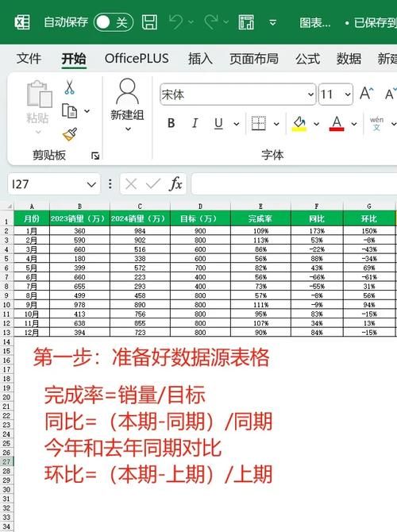Screen dimensions: 397x532
Task: Open the 剪贴板 dialog launcher
Action: tap(95, 156)
